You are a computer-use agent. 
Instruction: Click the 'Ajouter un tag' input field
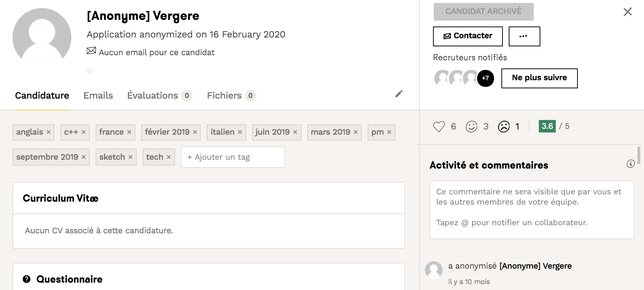[x=233, y=157]
